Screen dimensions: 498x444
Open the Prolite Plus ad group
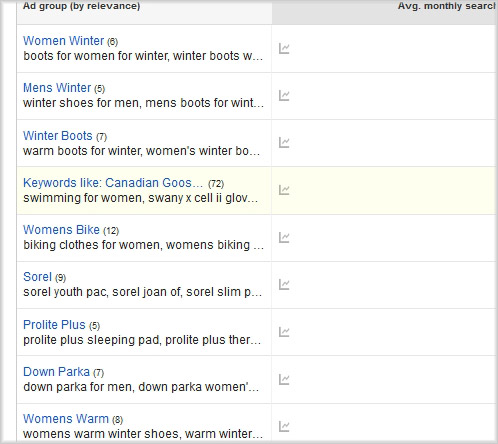(x=54, y=324)
